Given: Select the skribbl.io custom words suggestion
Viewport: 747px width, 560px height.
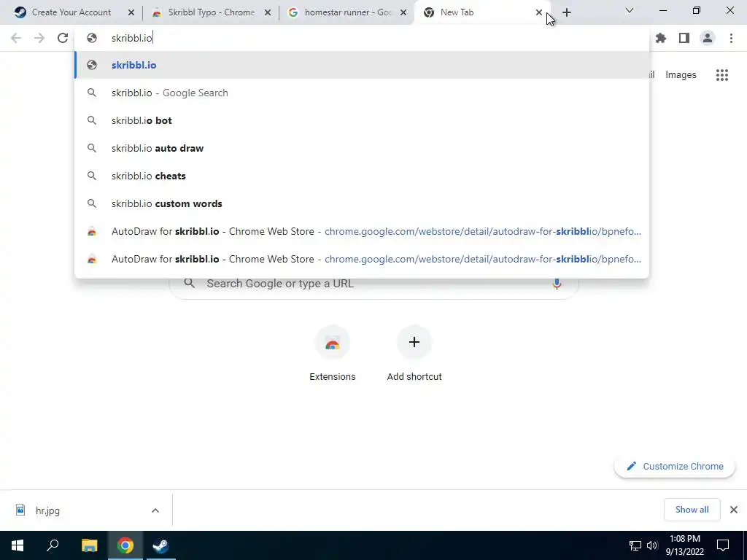Looking at the screenshot, I should [x=362, y=203].
